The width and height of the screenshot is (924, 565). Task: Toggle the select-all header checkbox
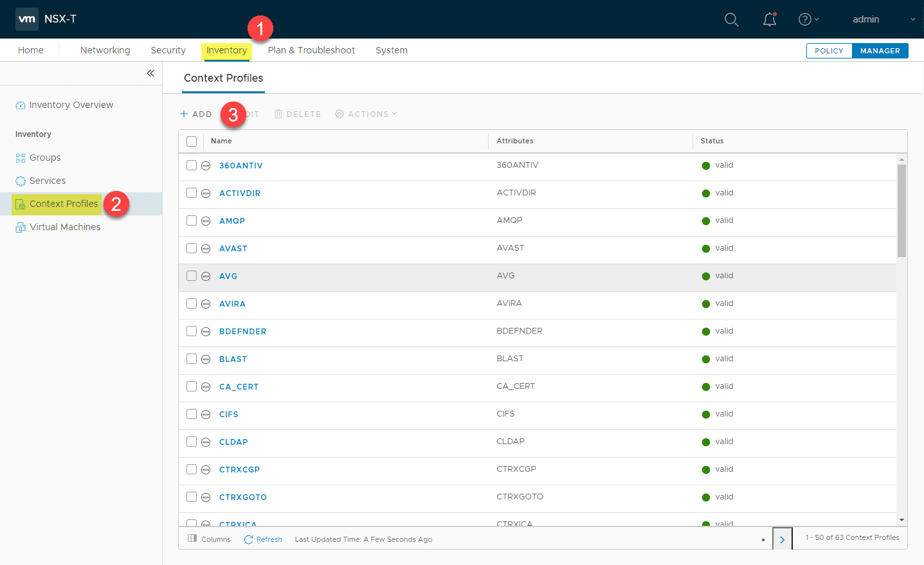click(192, 141)
